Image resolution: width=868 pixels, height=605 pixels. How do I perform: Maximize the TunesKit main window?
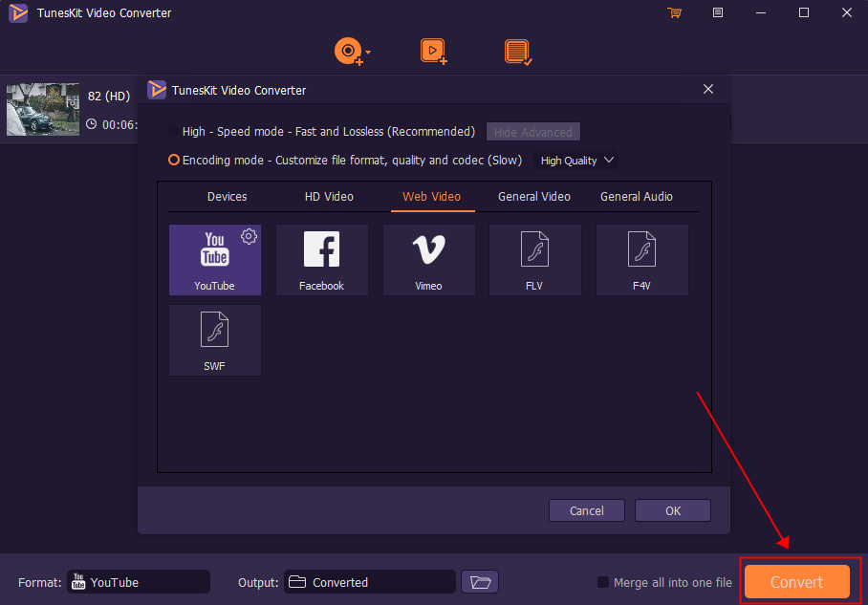[804, 12]
